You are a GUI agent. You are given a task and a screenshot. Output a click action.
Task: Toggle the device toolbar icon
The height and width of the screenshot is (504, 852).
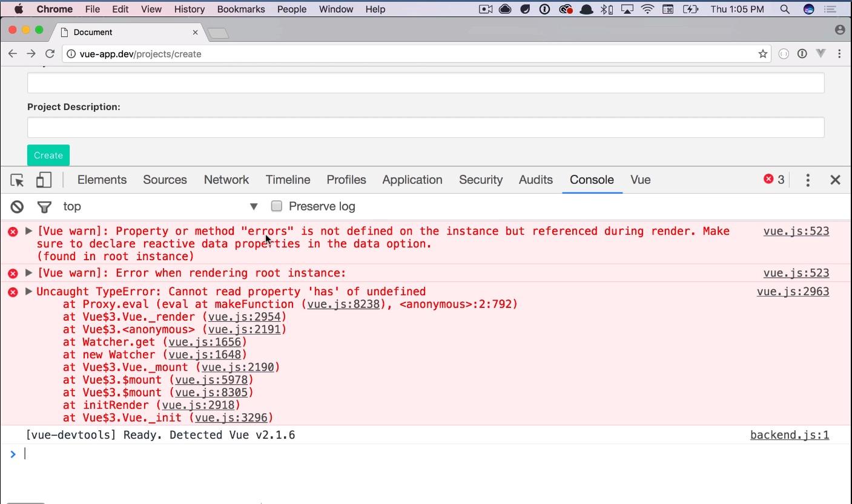(44, 180)
